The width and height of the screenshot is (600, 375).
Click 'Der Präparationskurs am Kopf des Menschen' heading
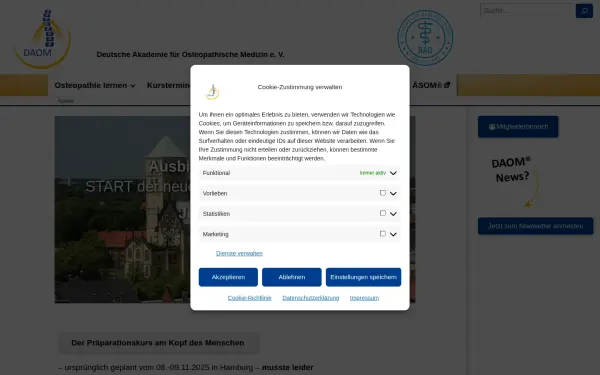(158, 343)
